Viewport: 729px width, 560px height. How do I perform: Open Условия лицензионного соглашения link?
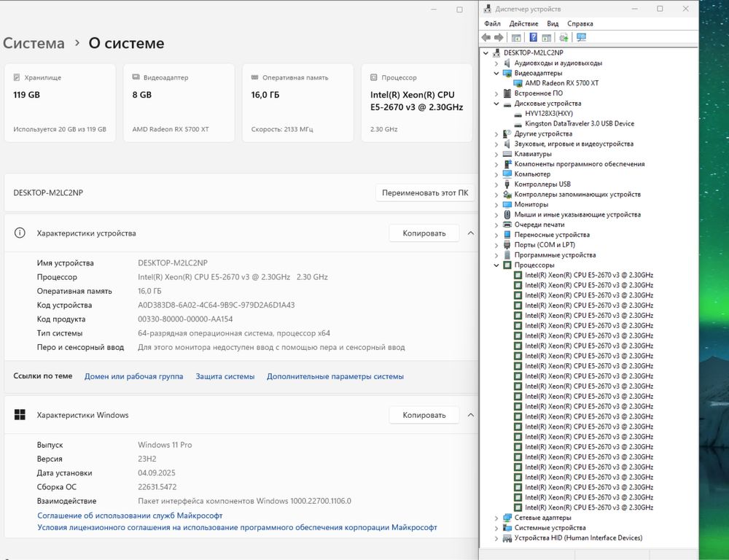tap(237, 527)
